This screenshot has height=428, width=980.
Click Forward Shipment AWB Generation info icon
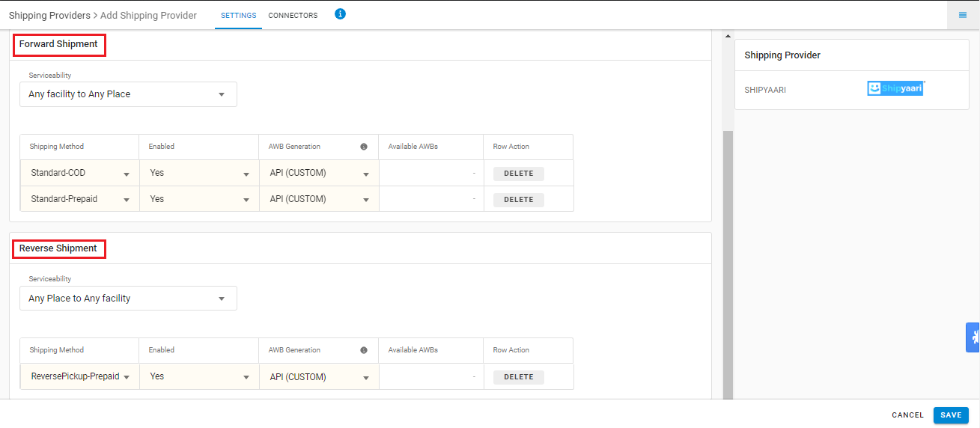pos(364,147)
